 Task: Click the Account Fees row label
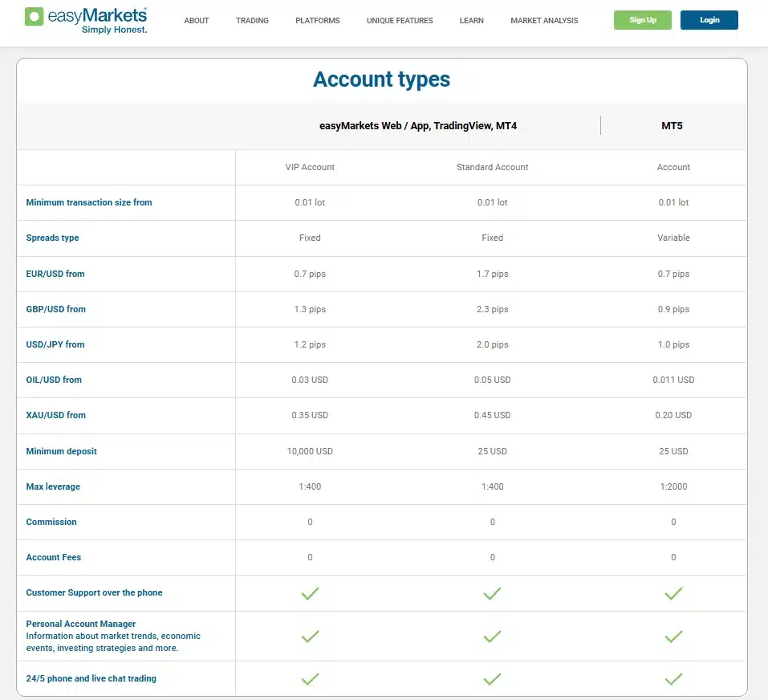point(54,557)
